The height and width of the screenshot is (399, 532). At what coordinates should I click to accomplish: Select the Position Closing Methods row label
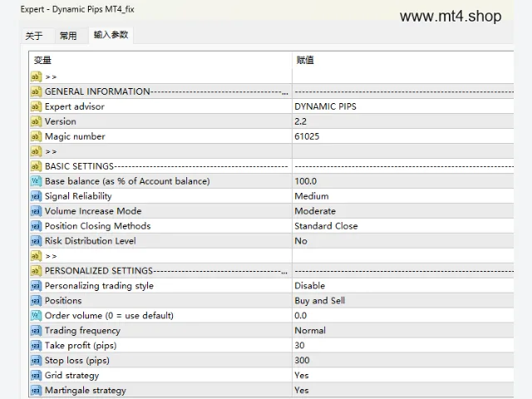[98, 226]
